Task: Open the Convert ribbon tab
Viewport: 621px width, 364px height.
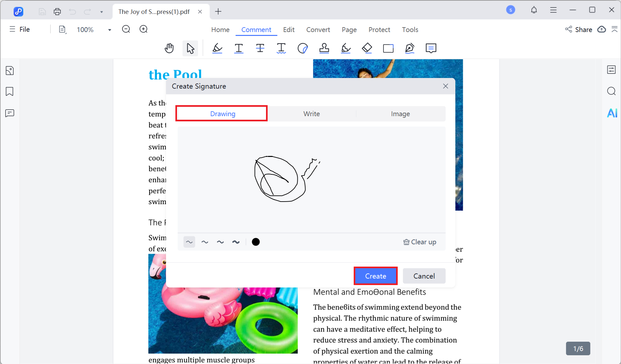Action: (x=318, y=29)
